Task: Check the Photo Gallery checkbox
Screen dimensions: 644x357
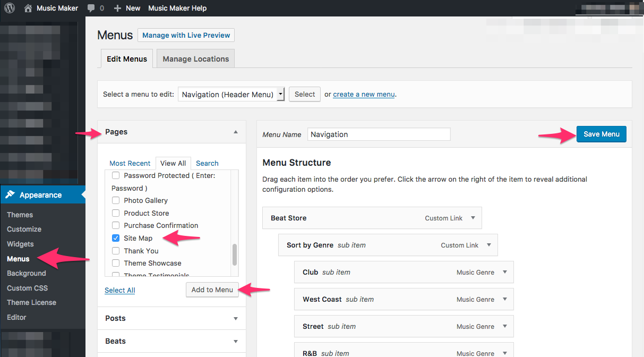Action: (115, 200)
